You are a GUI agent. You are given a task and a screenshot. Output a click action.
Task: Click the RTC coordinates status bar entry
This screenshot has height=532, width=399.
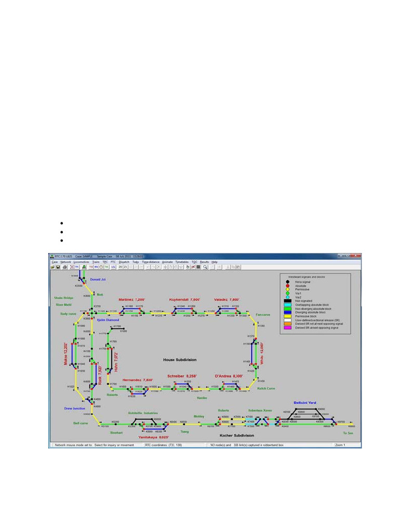[164, 445]
